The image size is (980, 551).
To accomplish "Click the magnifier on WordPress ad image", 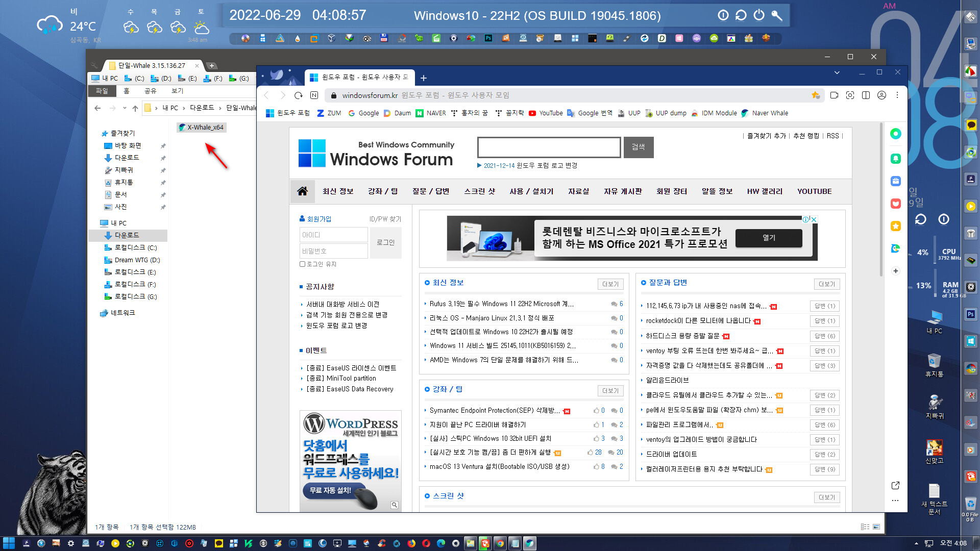I will (395, 505).
